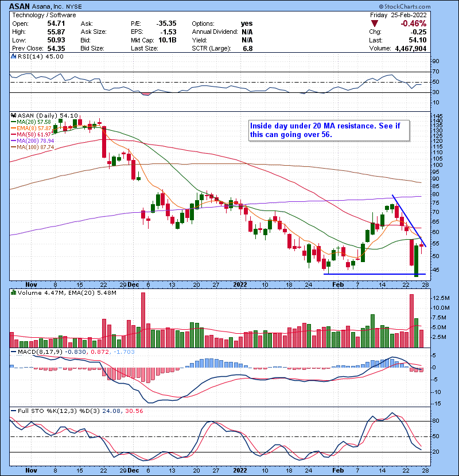Click the Technology / Software sector label

tap(44, 15)
